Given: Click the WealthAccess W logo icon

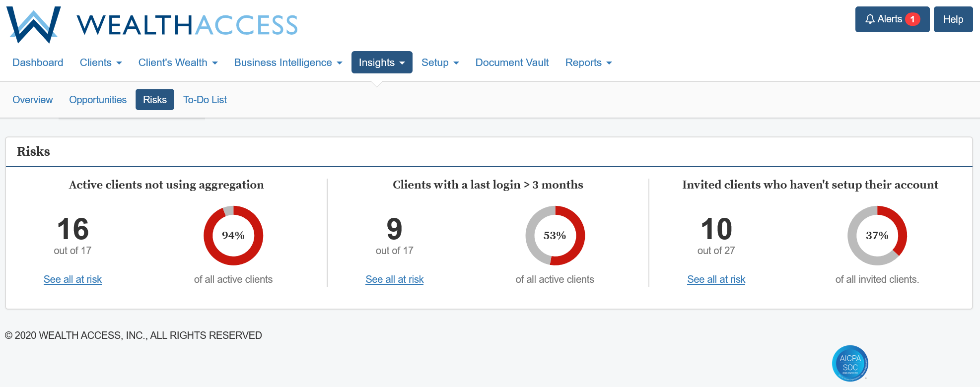Looking at the screenshot, I should pyautogui.click(x=33, y=25).
